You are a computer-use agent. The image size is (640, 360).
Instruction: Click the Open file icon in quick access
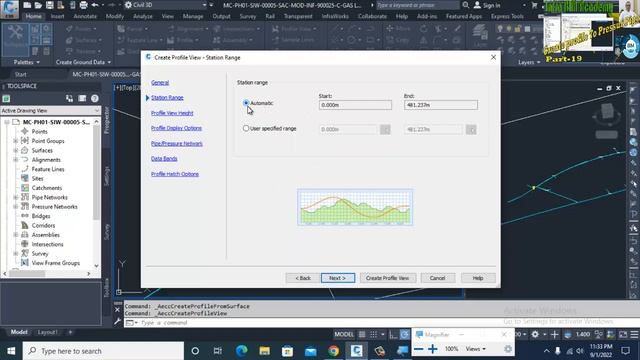38,5
